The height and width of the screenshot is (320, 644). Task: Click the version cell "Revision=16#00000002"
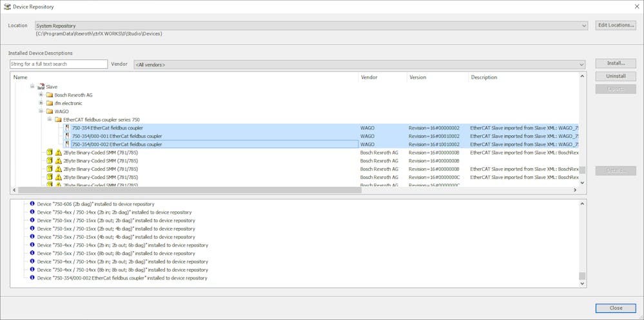(434, 128)
